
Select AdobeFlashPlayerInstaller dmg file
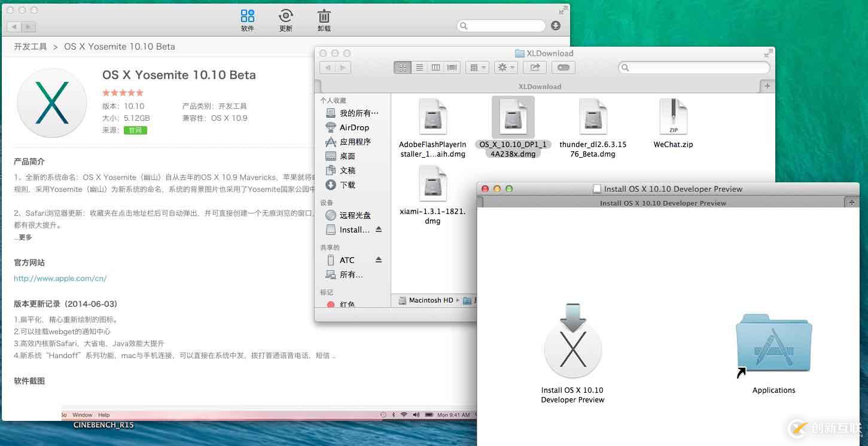433,129
